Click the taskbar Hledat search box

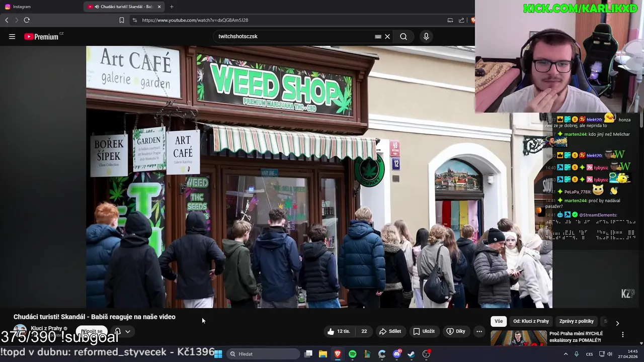point(263,354)
